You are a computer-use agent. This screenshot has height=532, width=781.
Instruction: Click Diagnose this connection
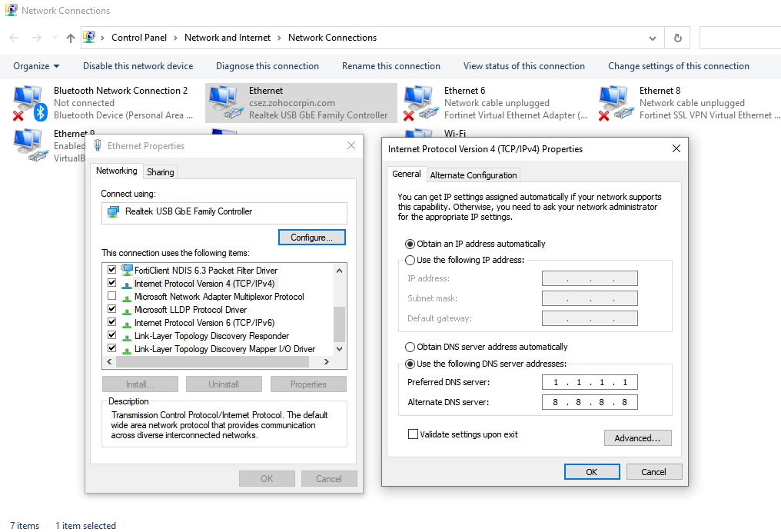[x=267, y=65]
